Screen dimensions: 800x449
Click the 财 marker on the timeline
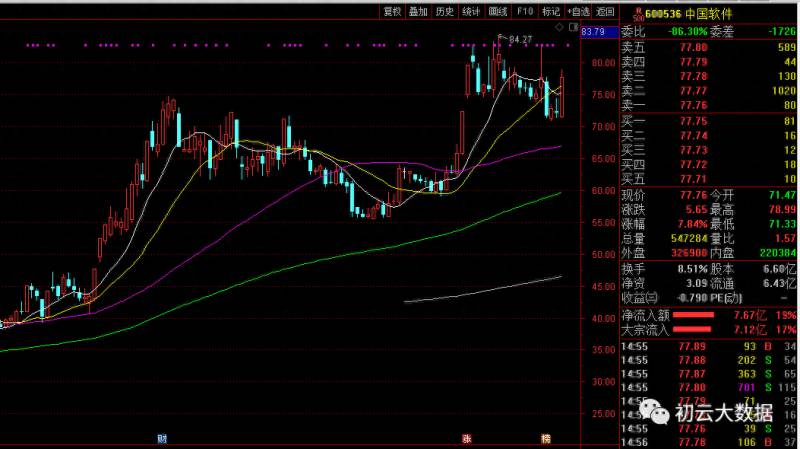point(162,438)
